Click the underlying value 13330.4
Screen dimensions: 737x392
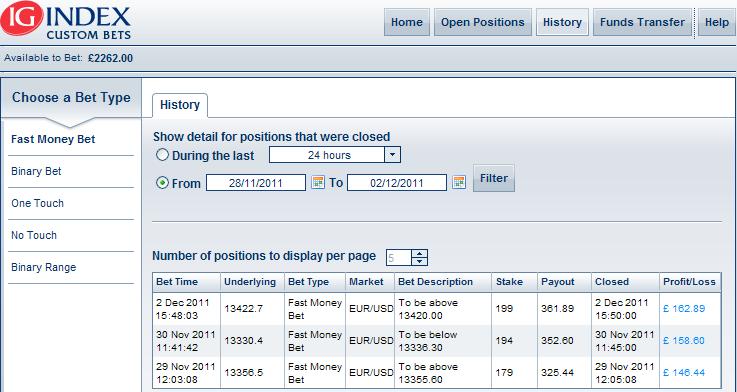pos(243,341)
